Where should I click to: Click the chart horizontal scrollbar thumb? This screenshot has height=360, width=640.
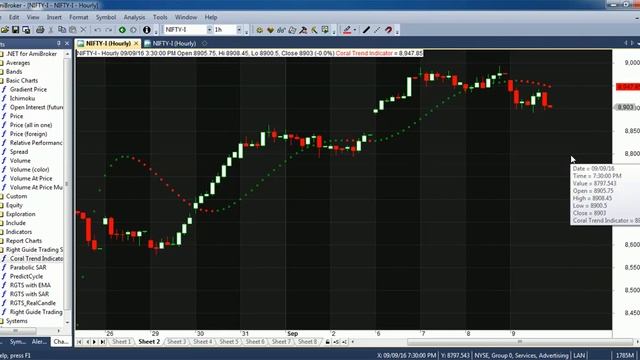pos(520,342)
